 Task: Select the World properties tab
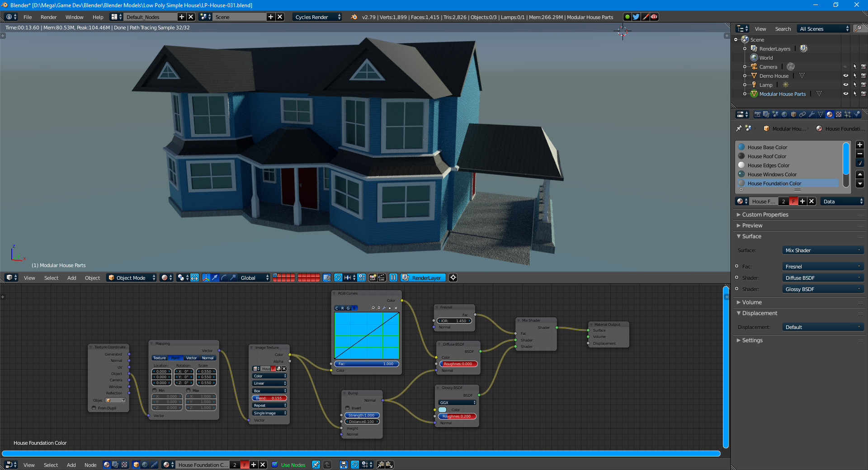point(783,114)
